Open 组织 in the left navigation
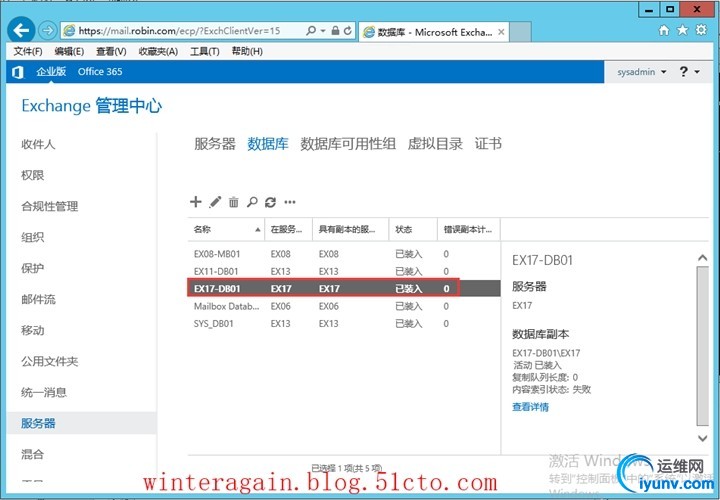The height and width of the screenshot is (500, 720). [x=33, y=237]
